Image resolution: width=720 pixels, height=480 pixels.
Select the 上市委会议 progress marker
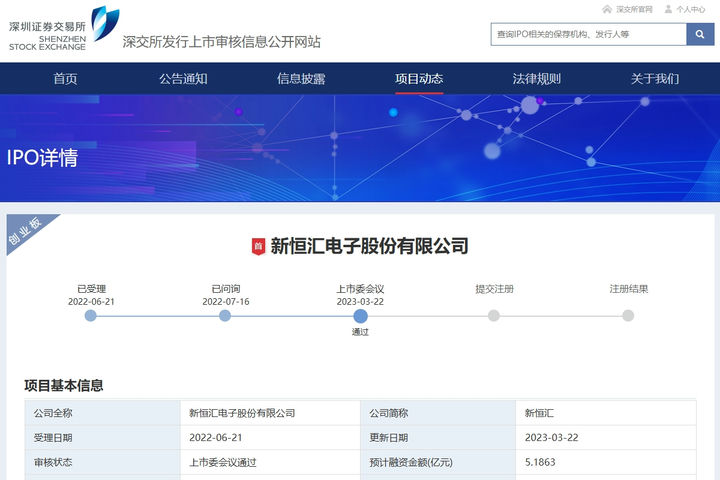point(360,316)
